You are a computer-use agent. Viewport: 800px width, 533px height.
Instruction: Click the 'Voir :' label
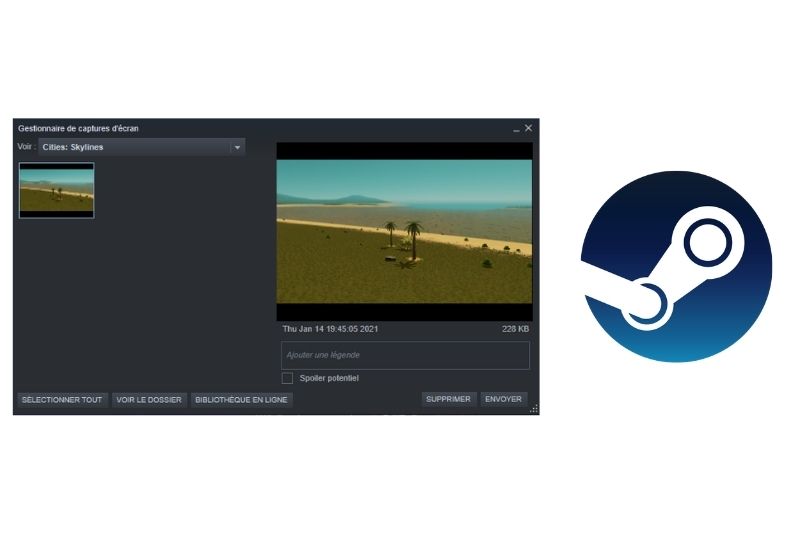coord(27,146)
